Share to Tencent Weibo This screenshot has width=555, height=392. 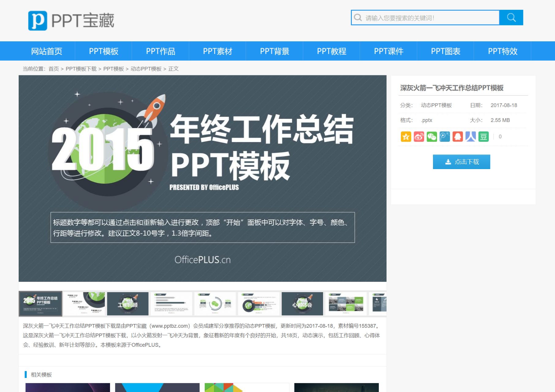(445, 137)
